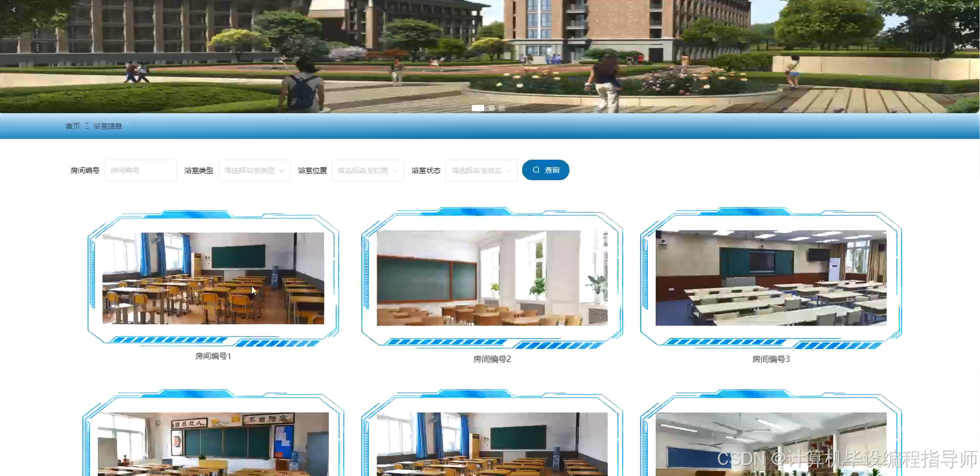980x476 pixels.
Task: Focus the 房间编号 input field
Action: tap(141, 170)
